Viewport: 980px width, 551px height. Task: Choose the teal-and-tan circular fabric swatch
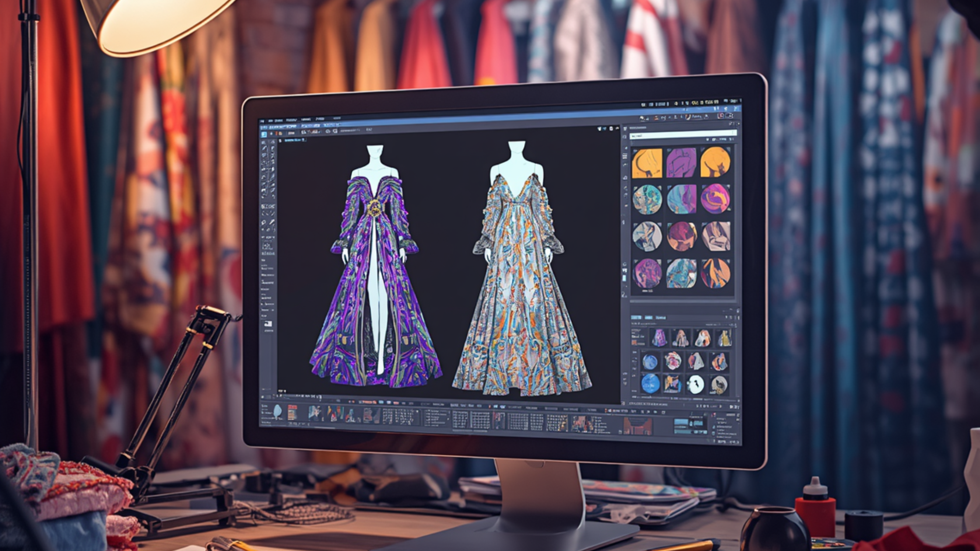(x=647, y=199)
